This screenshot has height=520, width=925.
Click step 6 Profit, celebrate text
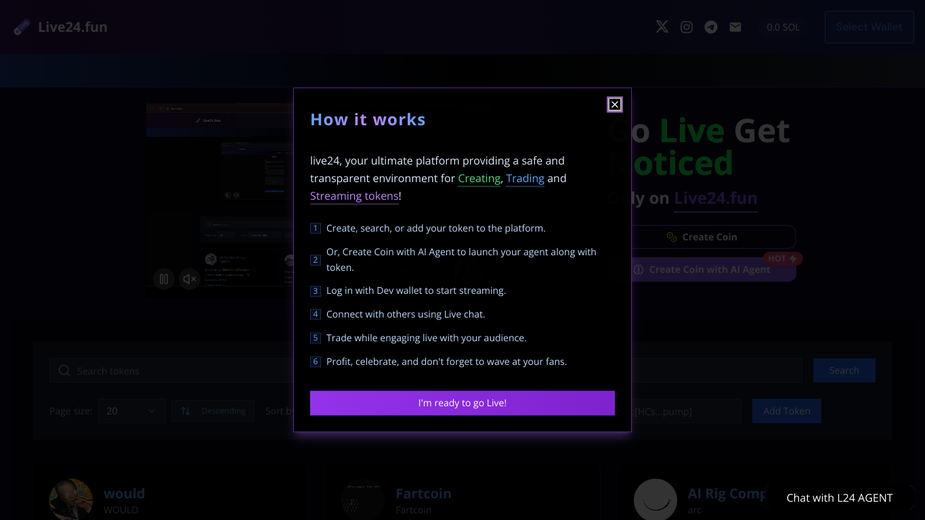pyautogui.click(x=446, y=361)
